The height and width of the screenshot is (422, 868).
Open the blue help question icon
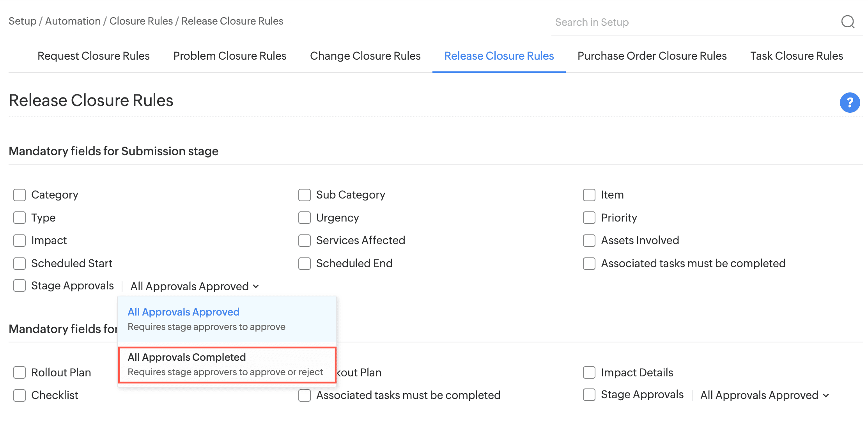click(850, 103)
